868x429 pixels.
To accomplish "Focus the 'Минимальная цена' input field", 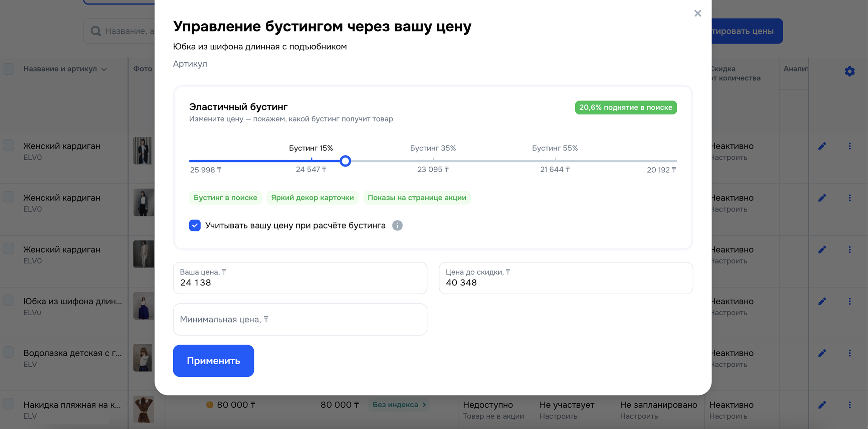I will [x=300, y=319].
